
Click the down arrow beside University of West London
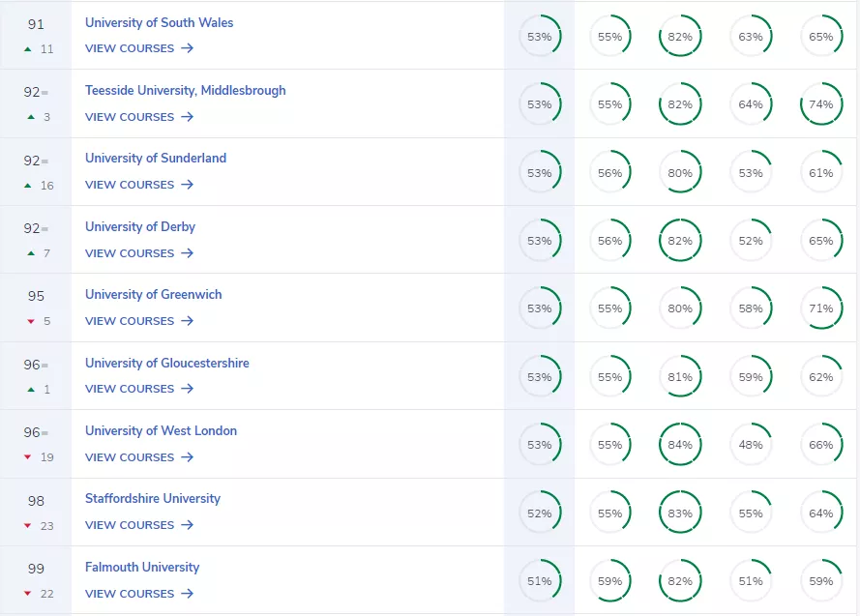[x=26, y=456]
